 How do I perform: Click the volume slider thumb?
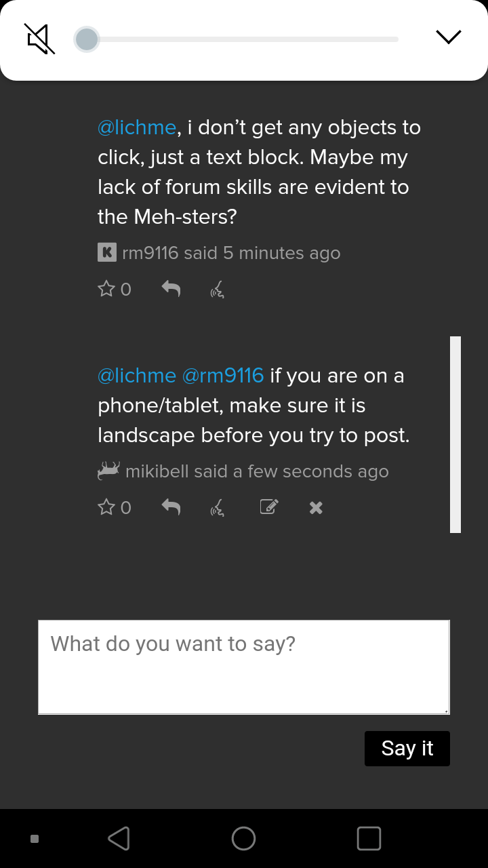tap(87, 39)
